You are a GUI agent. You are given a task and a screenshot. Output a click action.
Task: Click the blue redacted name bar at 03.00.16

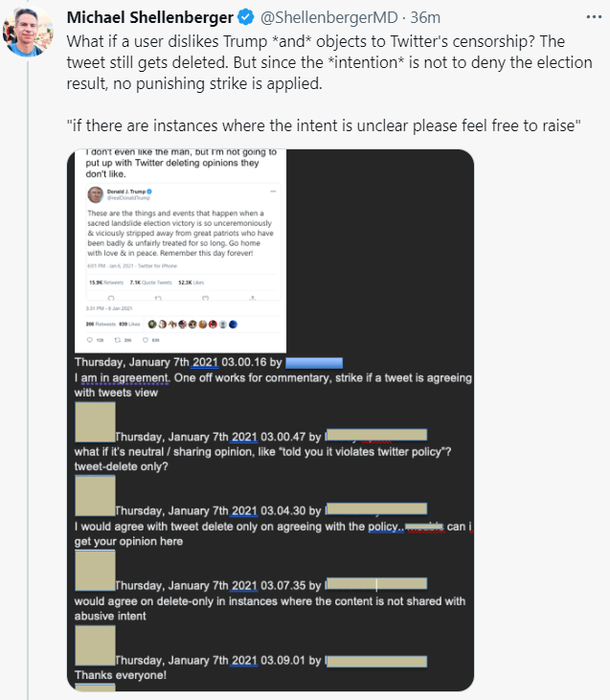click(313, 363)
